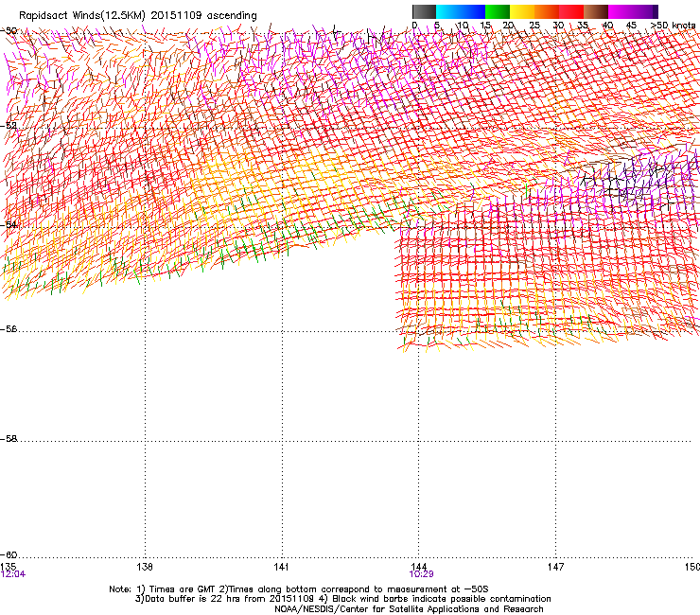The height and width of the screenshot is (615, 700).
Task: Click the magenta 40-45 knots legend swatch
Action: tap(621, 11)
